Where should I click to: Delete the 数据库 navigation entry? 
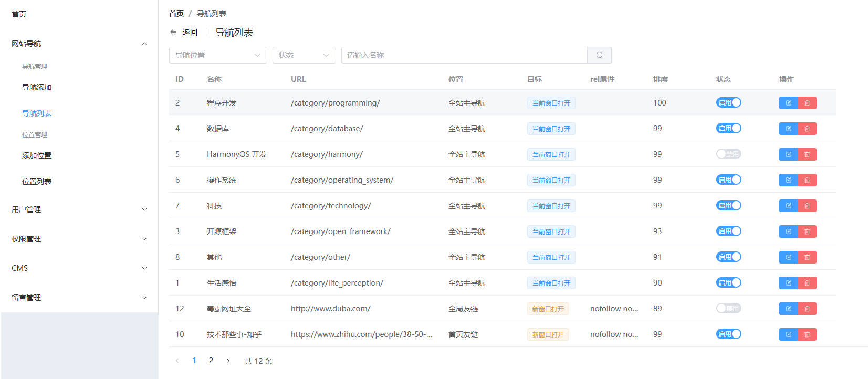coord(807,129)
